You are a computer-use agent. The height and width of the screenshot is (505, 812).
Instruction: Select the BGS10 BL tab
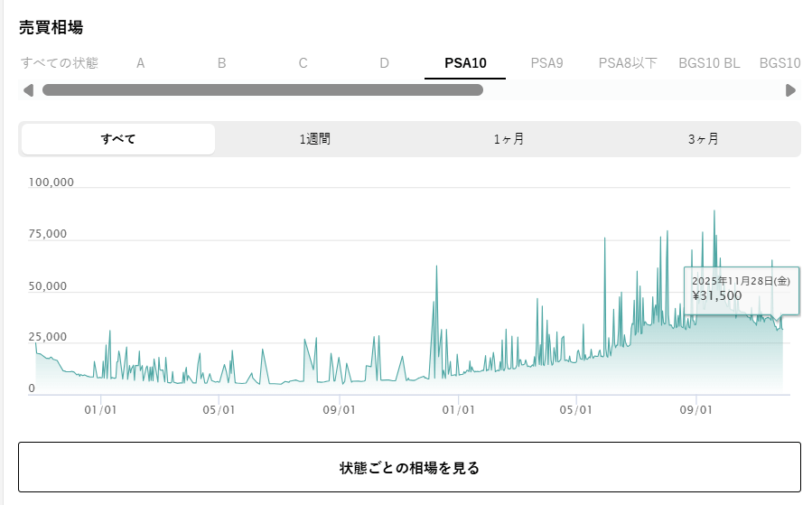[x=709, y=63]
